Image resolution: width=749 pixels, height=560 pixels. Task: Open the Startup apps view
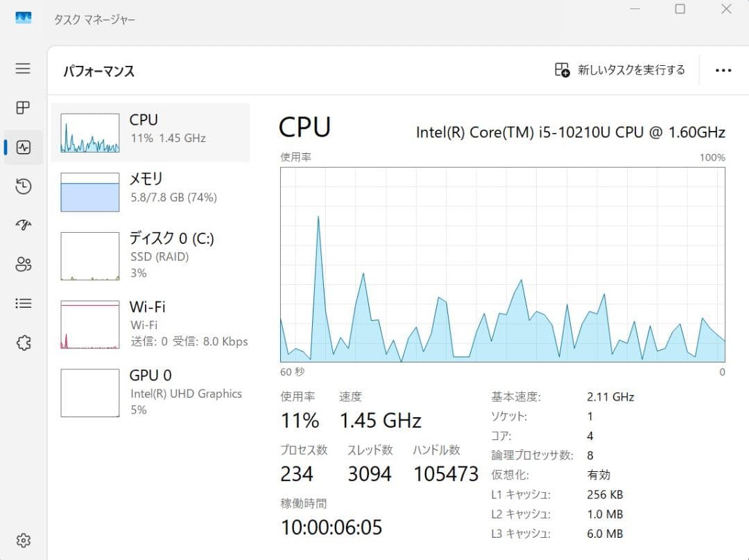click(23, 225)
